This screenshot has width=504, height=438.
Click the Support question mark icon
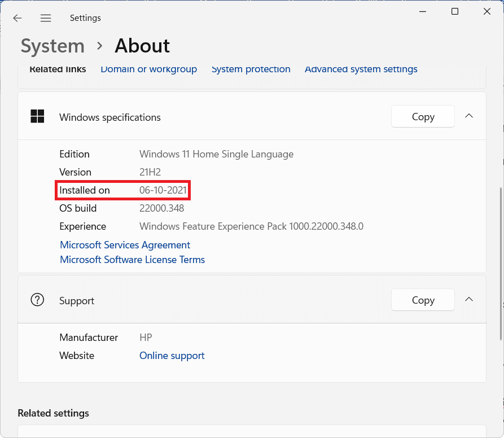(37, 300)
